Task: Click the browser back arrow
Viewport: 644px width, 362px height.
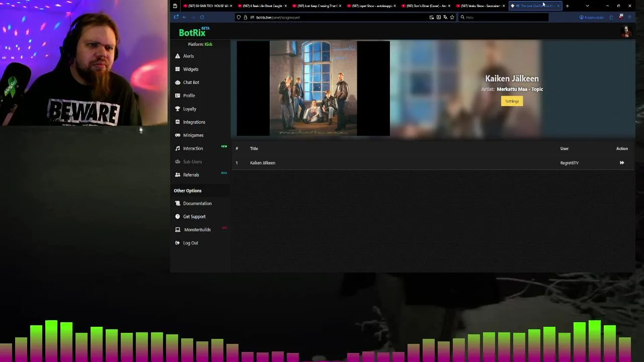Action: point(185,17)
